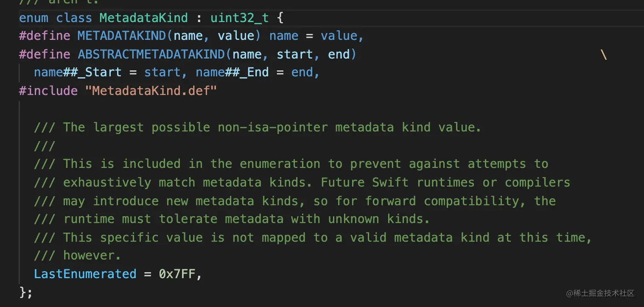
Task: Click the "name##_End" token
Action: click(x=232, y=72)
